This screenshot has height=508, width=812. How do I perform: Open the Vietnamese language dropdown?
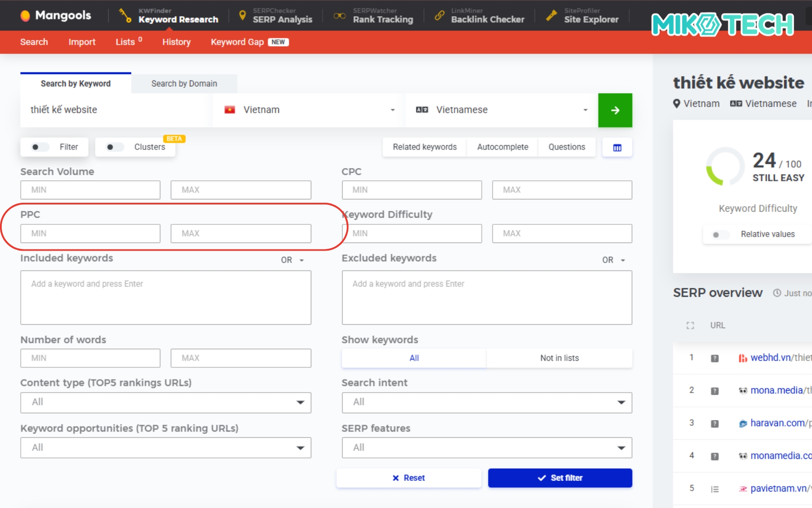pos(585,110)
